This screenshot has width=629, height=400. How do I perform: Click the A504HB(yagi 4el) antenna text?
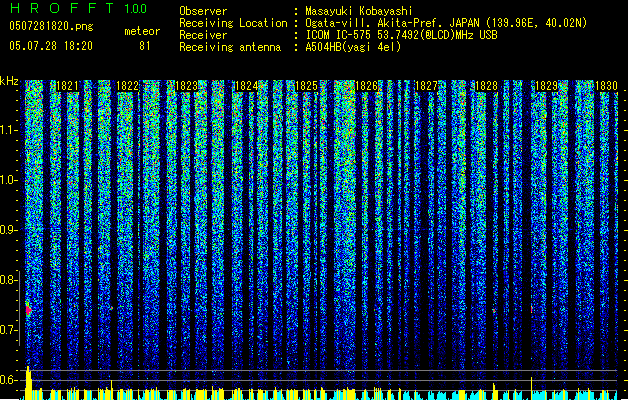(x=353, y=47)
